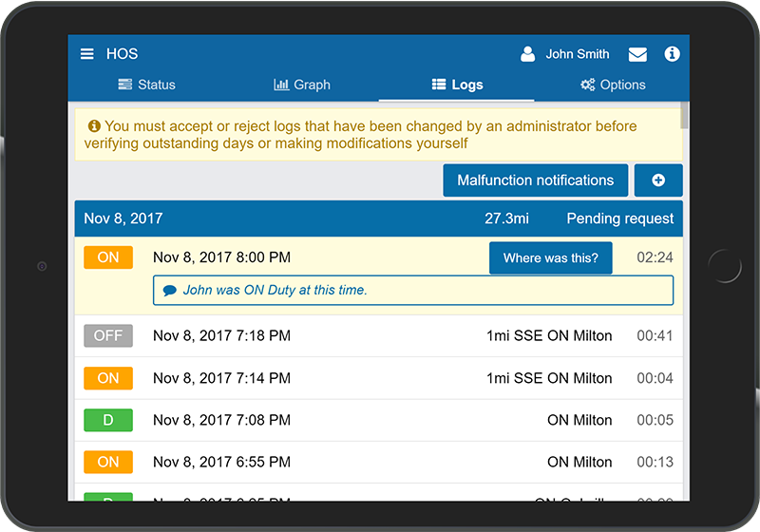Screen dimensions: 760x532
Task: Click the speech bubble comment icon
Action: click(x=169, y=291)
